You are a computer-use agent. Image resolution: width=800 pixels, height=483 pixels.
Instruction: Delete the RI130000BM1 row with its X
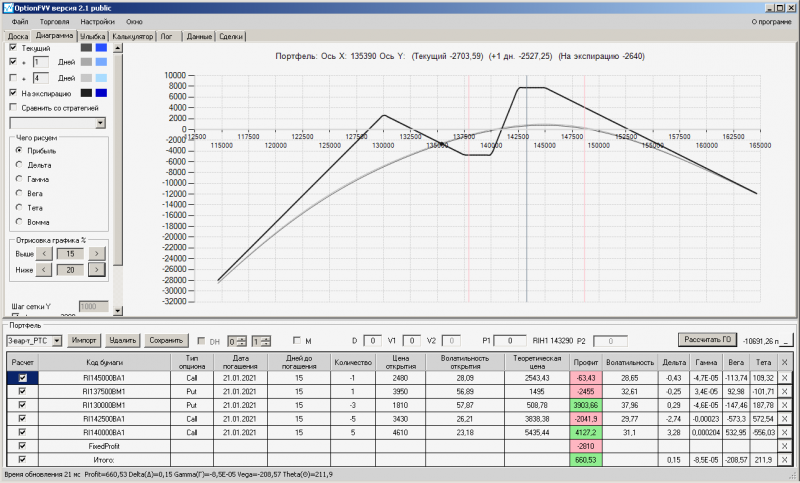pos(784,405)
